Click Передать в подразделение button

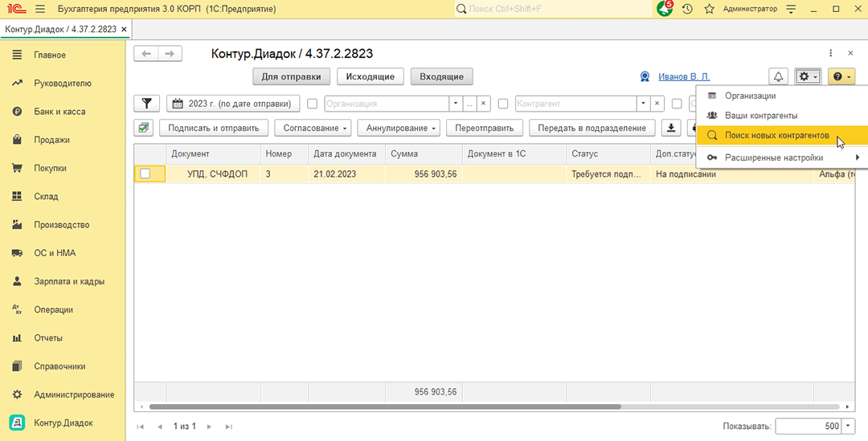[x=592, y=128]
